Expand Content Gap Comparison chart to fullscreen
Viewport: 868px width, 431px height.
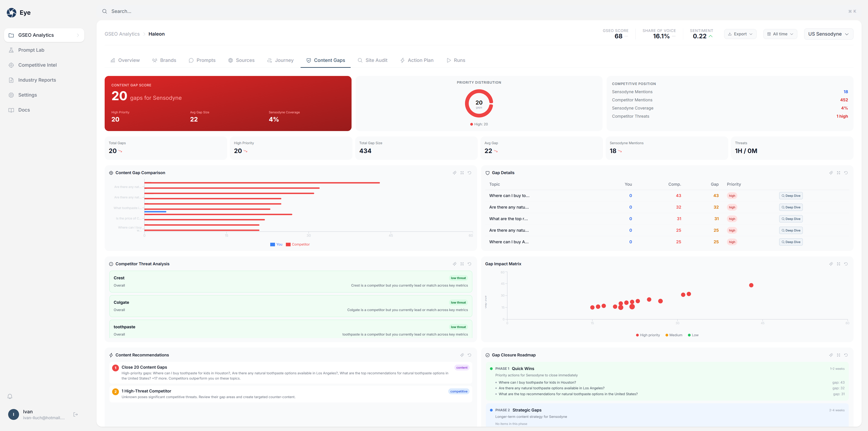tap(462, 173)
